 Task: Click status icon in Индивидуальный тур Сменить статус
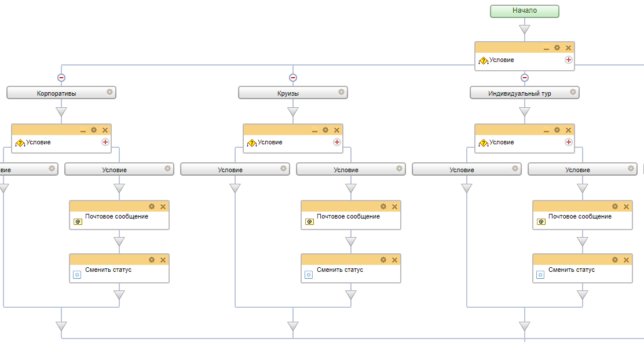[540, 275]
